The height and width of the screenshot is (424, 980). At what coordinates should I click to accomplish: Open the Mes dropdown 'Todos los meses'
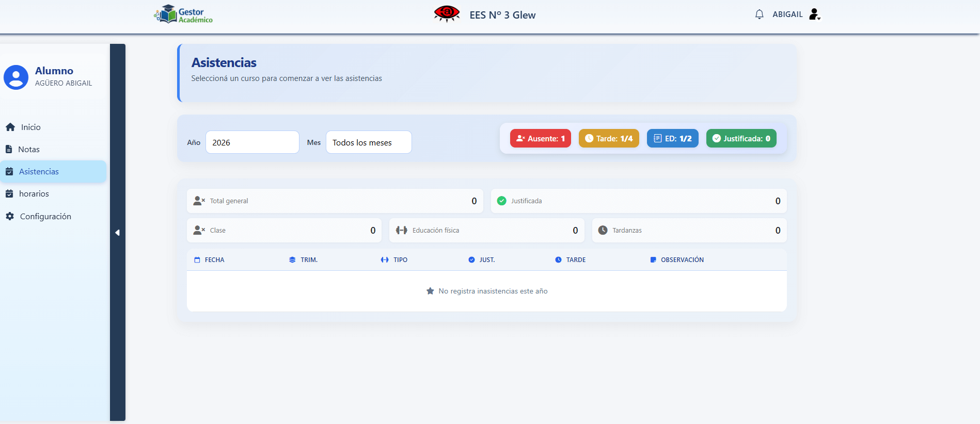[368, 142]
